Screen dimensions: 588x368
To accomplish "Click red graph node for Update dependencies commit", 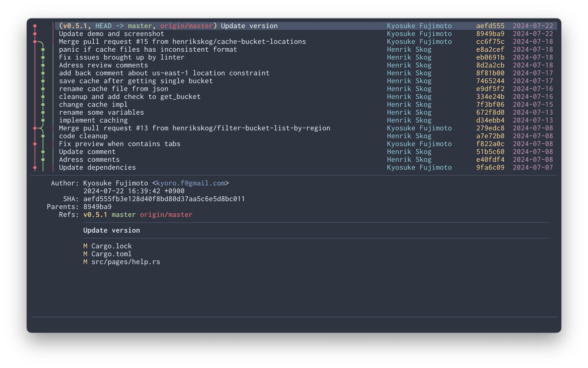I will click(x=35, y=168).
